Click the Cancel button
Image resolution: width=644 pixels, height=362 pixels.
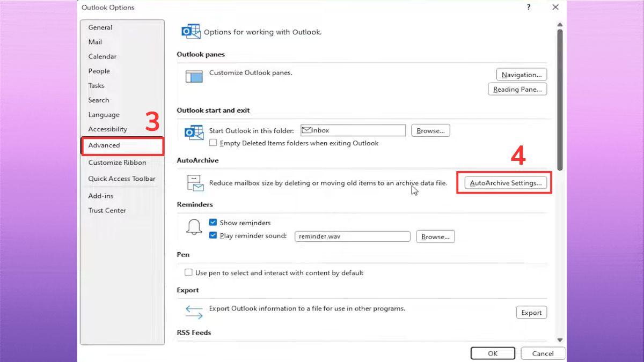[543, 353]
